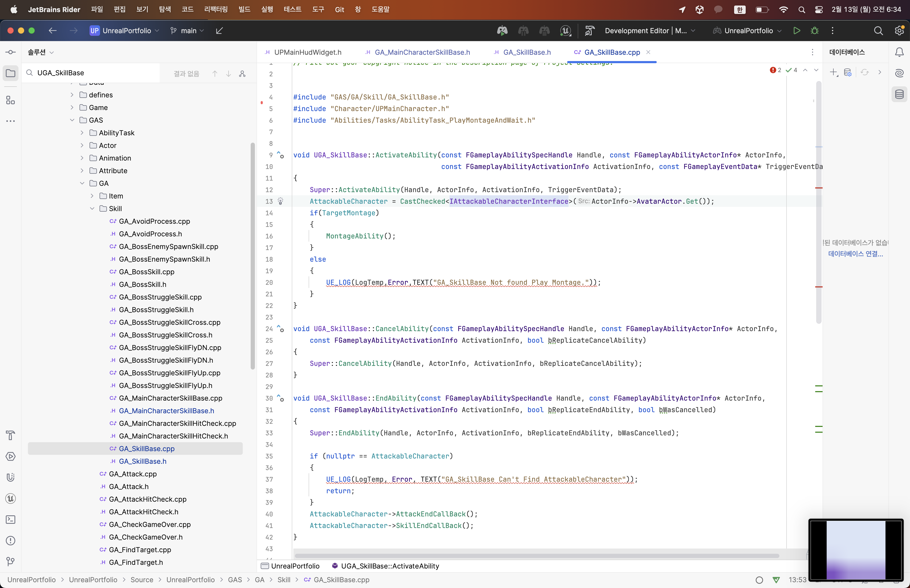
Task: Open GA_BossSkill.cpp in the tree
Action: [146, 272]
